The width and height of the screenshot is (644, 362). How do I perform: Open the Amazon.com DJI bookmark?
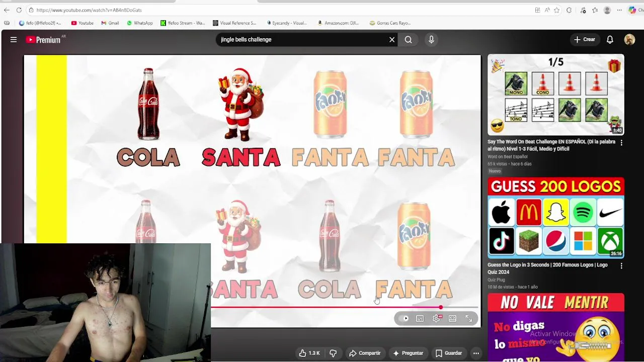point(338,23)
